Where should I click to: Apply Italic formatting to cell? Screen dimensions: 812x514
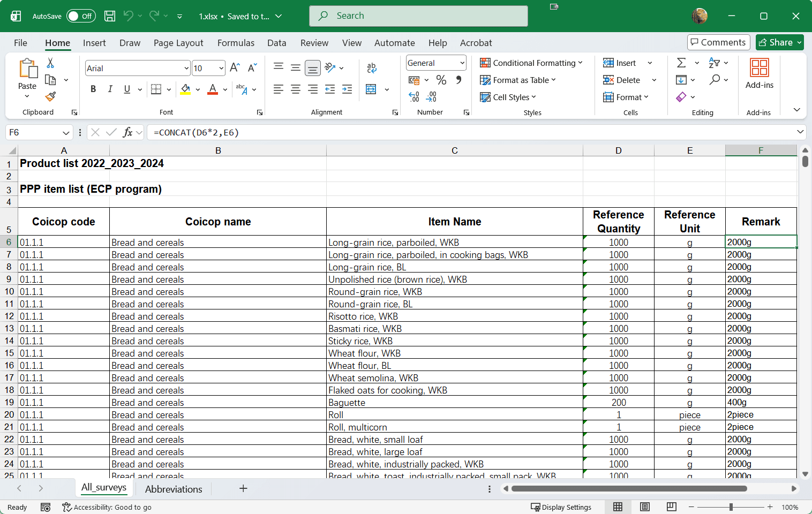click(110, 89)
